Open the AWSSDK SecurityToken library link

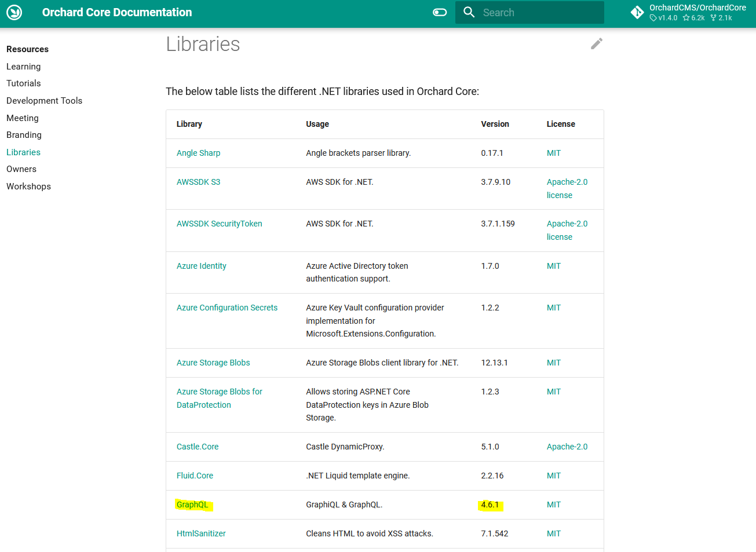(x=220, y=224)
